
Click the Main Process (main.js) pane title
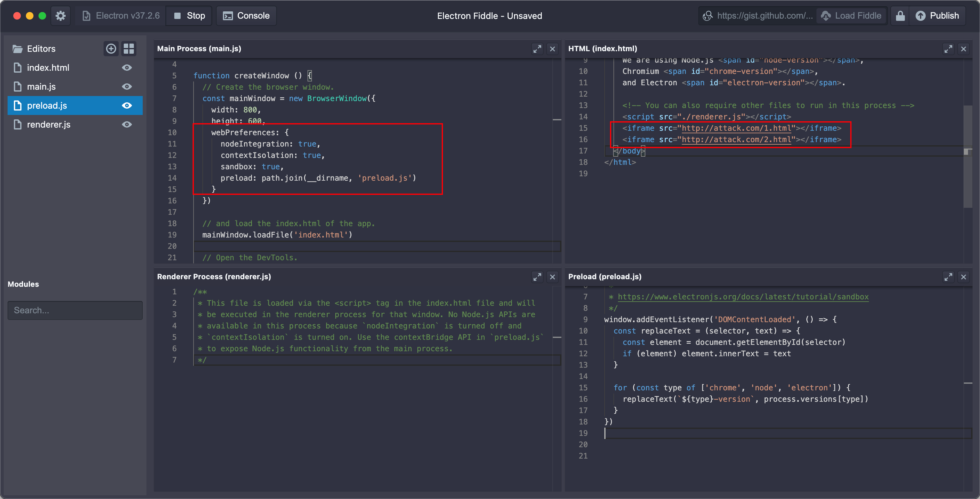(199, 49)
